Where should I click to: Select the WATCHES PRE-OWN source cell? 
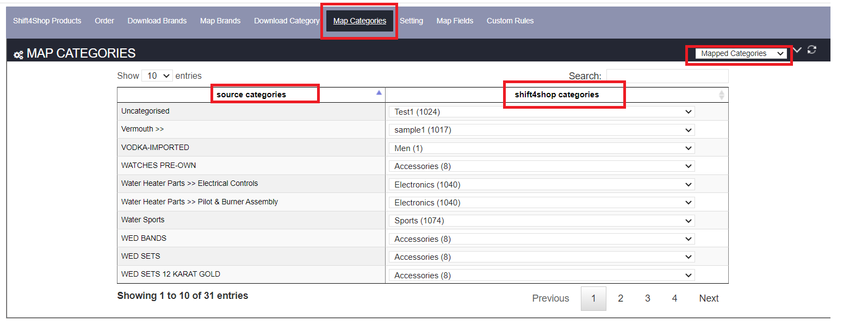[x=251, y=166]
